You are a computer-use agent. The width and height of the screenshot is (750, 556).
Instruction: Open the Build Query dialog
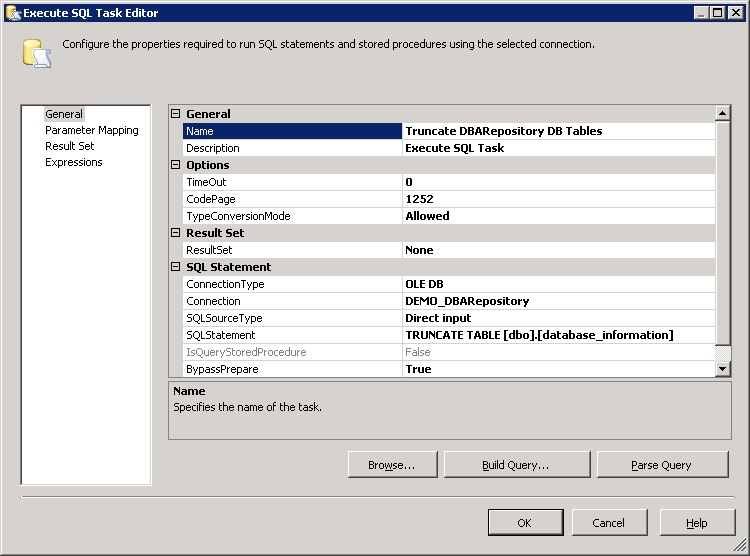(515, 465)
